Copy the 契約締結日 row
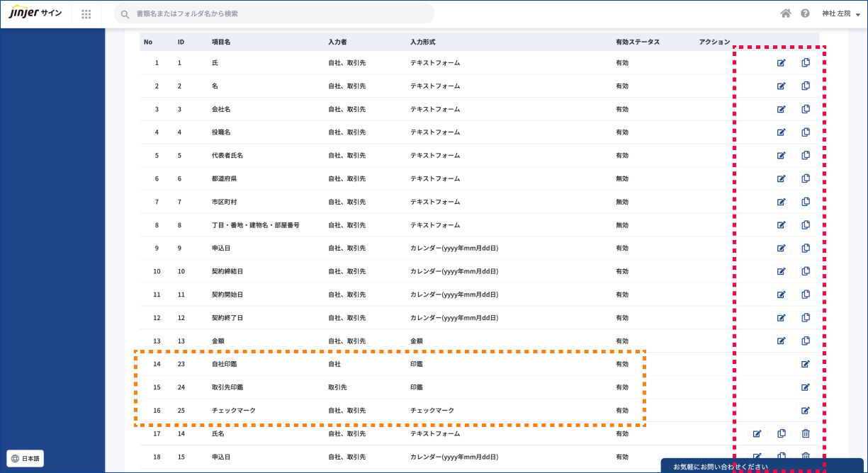The height and width of the screenshot is (473, 868). click(x=806, y=271)
